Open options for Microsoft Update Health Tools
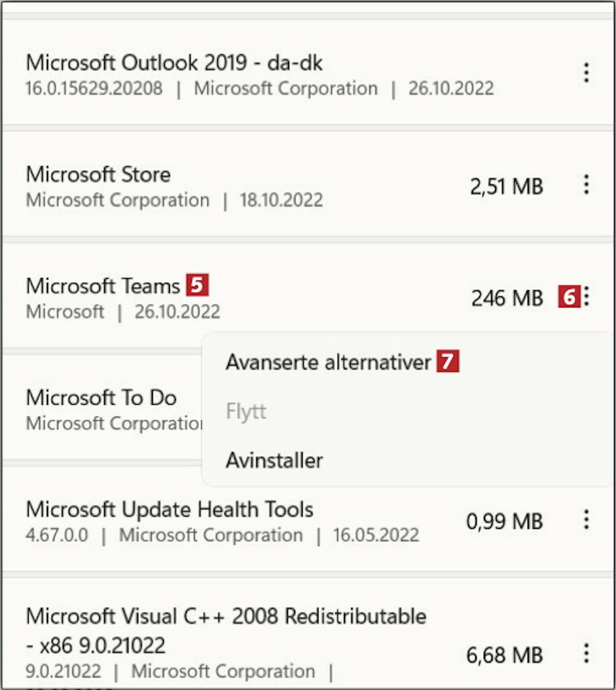The height and width of the screenshot is (690, 616). point(586,520)
